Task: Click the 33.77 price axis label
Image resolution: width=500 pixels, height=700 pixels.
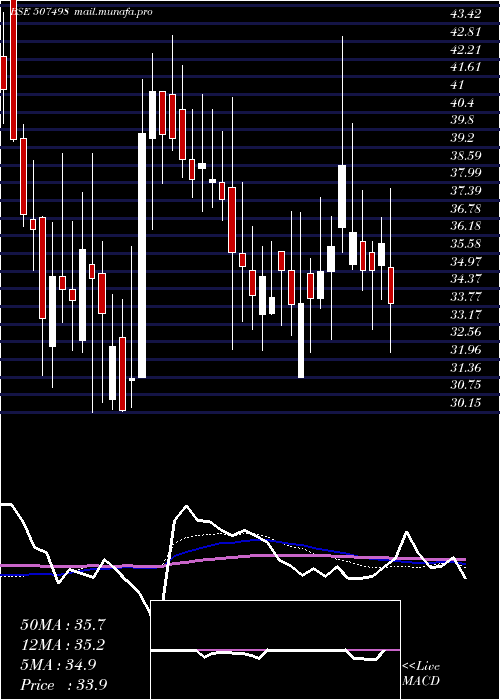Action: click(466, 297)
